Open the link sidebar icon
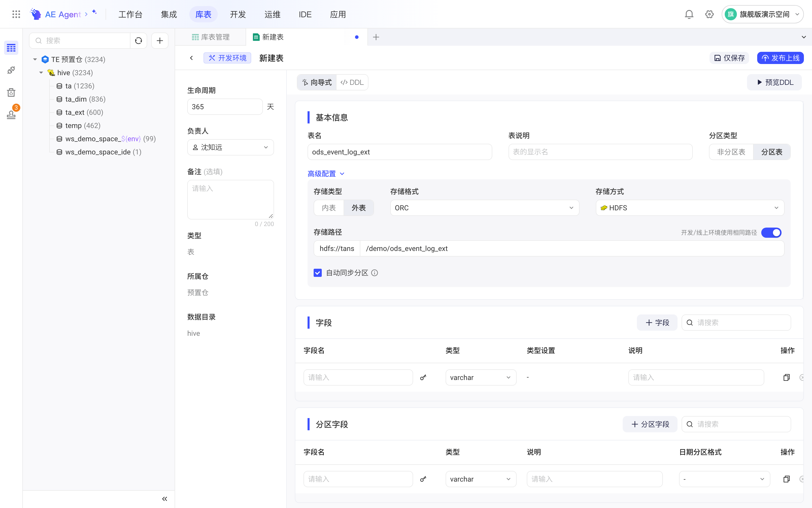 11,70
